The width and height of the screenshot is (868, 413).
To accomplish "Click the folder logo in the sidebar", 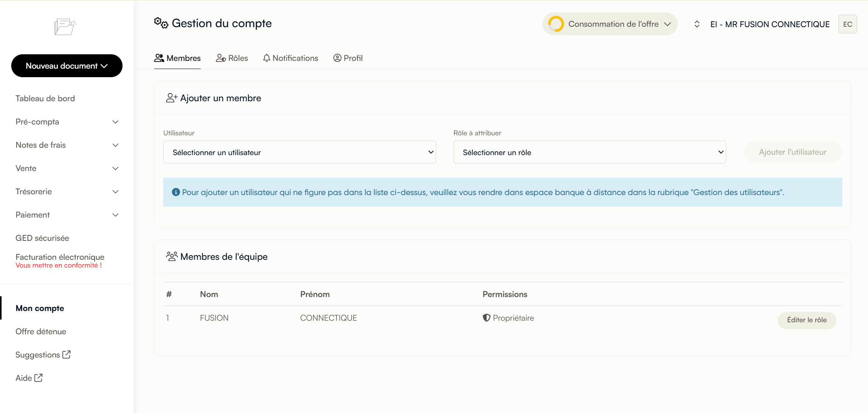I will (x=65, y=27).
